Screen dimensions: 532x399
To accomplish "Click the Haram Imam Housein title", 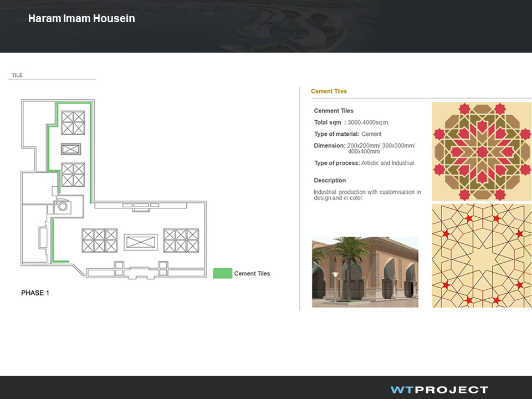I will (81, 18).
